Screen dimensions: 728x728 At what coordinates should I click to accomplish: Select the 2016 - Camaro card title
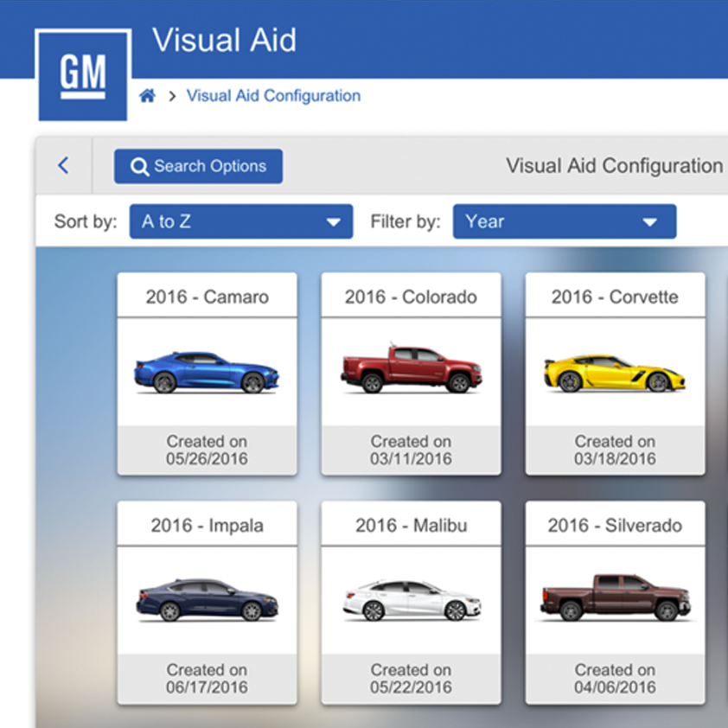207,297
